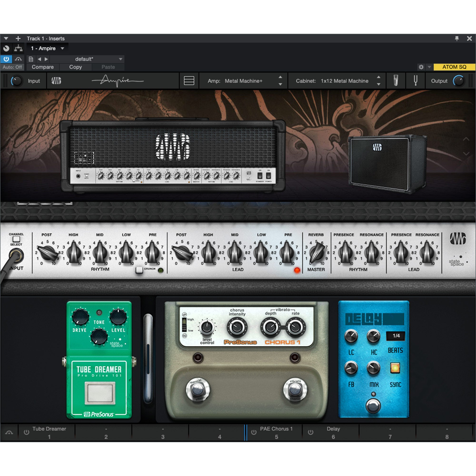Click the routing view icon below the track header
Screen dimensions: 476x476
(x=18, y=48)
